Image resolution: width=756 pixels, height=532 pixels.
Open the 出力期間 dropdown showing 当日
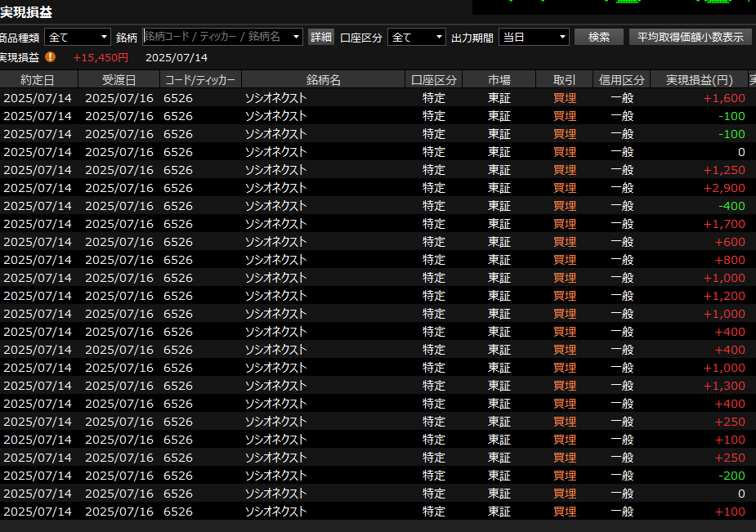coord(534,37)
